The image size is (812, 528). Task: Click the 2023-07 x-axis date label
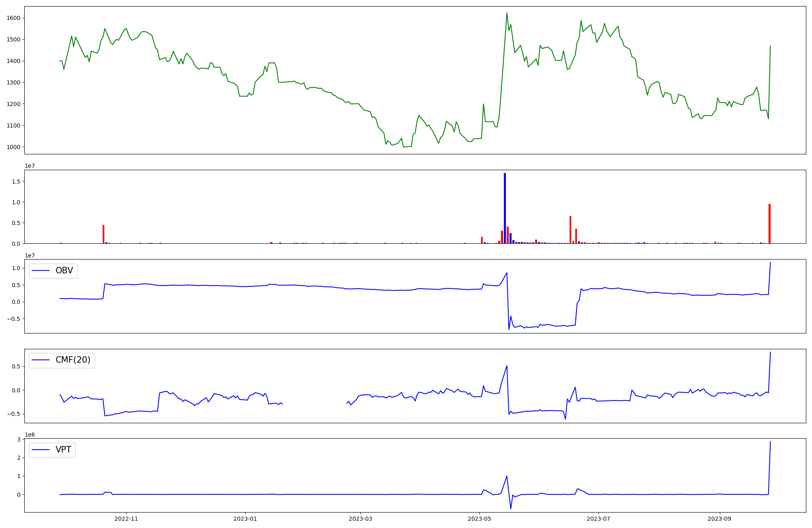[598, 519]
